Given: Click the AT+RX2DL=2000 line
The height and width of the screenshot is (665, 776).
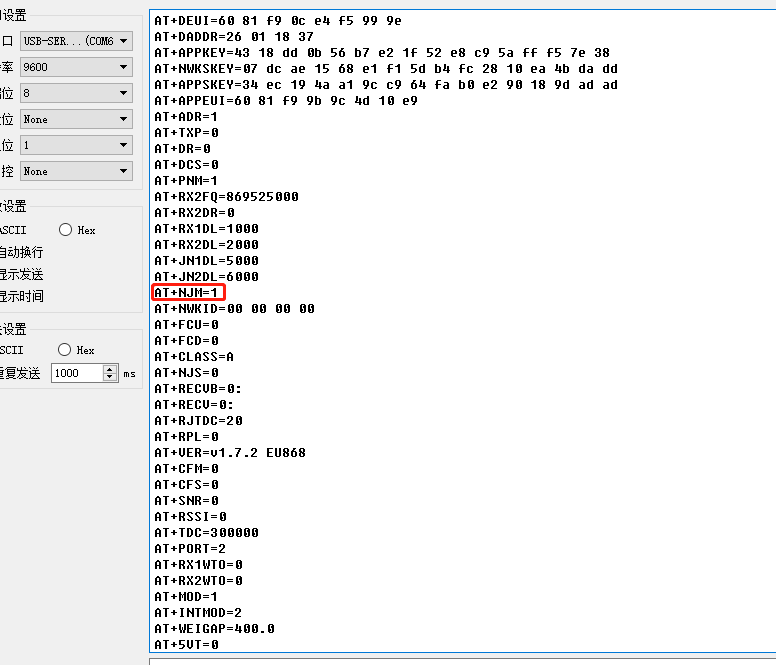Looking at the screenshot, I should tap(206, 244).
